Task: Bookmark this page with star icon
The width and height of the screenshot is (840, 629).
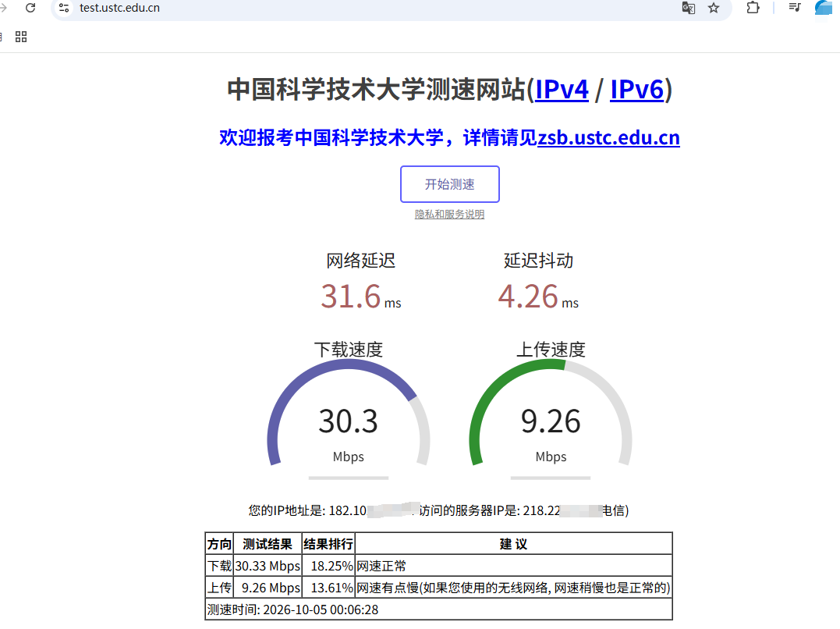Action: coord(714,8)
